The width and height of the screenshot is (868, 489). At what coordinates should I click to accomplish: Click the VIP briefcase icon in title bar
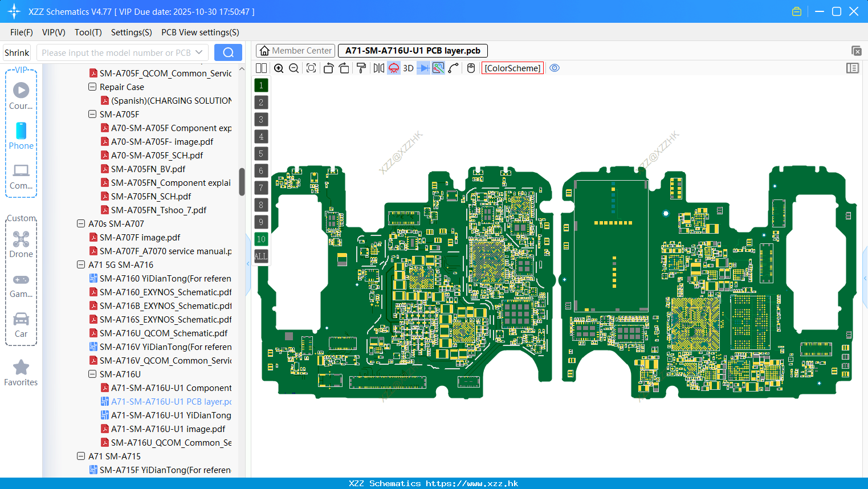pos(797,11)
